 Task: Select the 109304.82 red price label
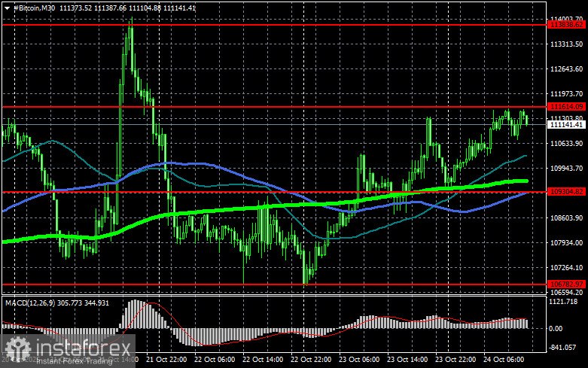click(x=566, y=192)
